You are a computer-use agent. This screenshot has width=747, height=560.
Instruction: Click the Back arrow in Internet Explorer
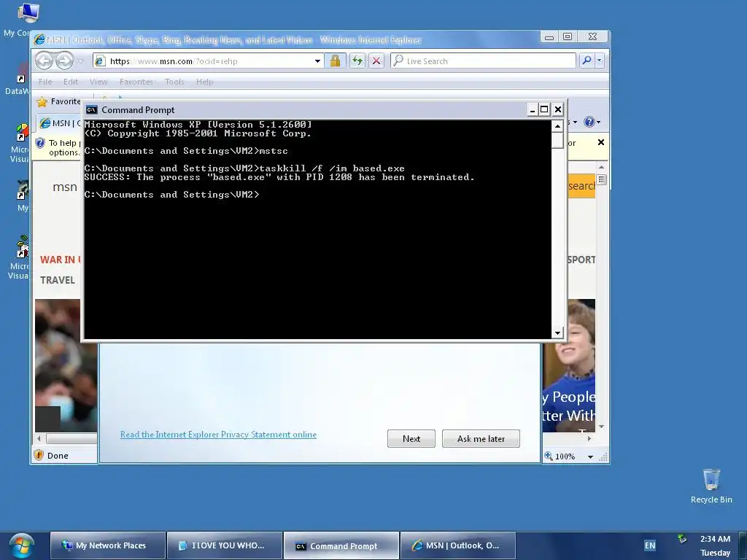[x=44, y=61]
